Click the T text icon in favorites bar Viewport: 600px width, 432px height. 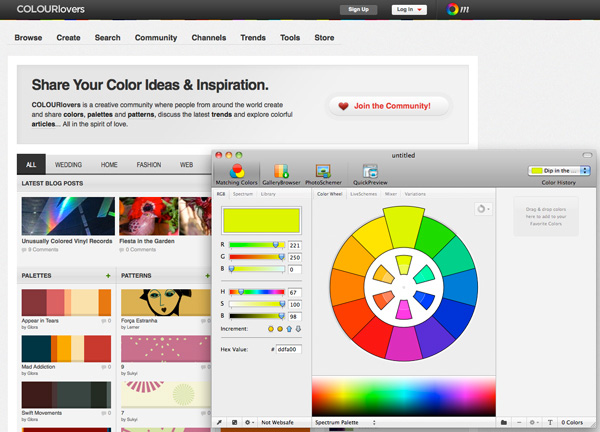(550, 422)
